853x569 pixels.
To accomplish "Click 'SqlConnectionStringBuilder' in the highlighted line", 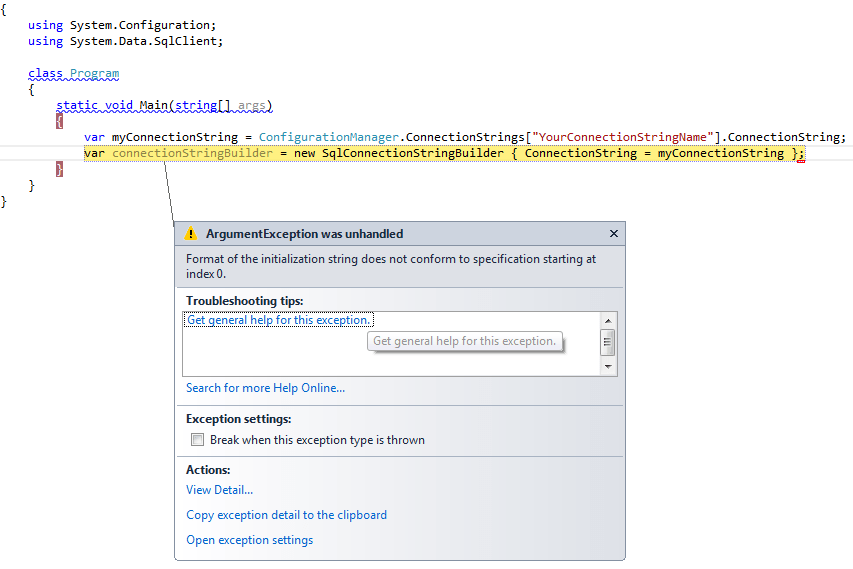I will click(x=413, y=153).
